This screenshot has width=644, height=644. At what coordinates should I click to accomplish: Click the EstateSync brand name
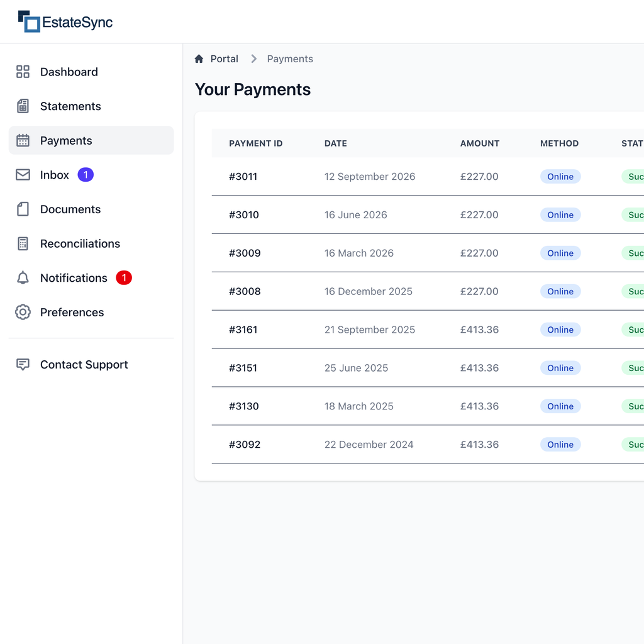(77, 22)
